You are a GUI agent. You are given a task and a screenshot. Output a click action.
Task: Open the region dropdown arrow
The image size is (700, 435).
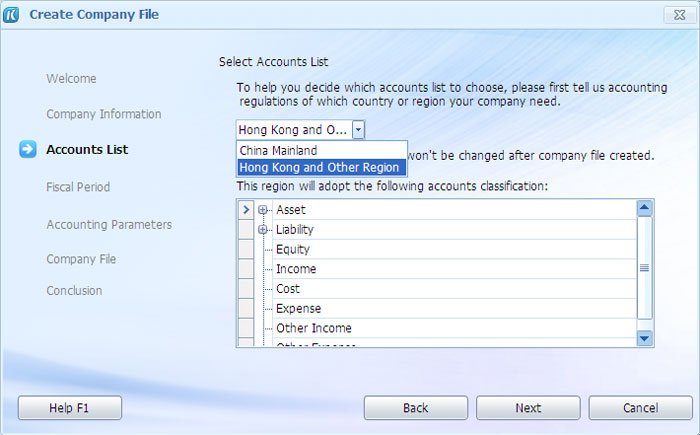coord(358,130)
